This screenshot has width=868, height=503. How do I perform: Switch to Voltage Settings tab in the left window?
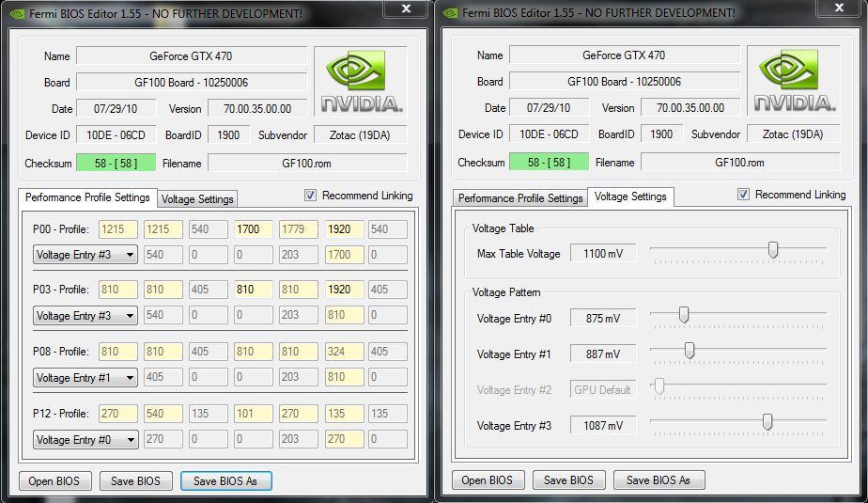pyautogui.click(x=197, y=199)
